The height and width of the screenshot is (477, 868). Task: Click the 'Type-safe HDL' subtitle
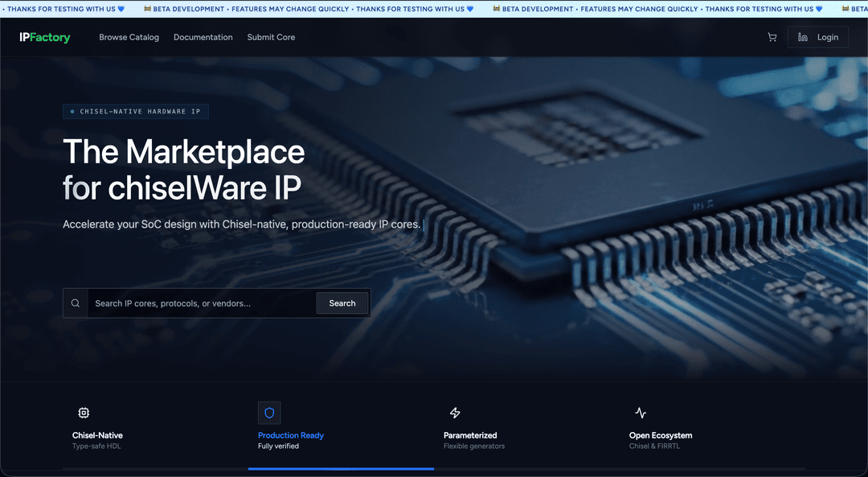[96, 446]
